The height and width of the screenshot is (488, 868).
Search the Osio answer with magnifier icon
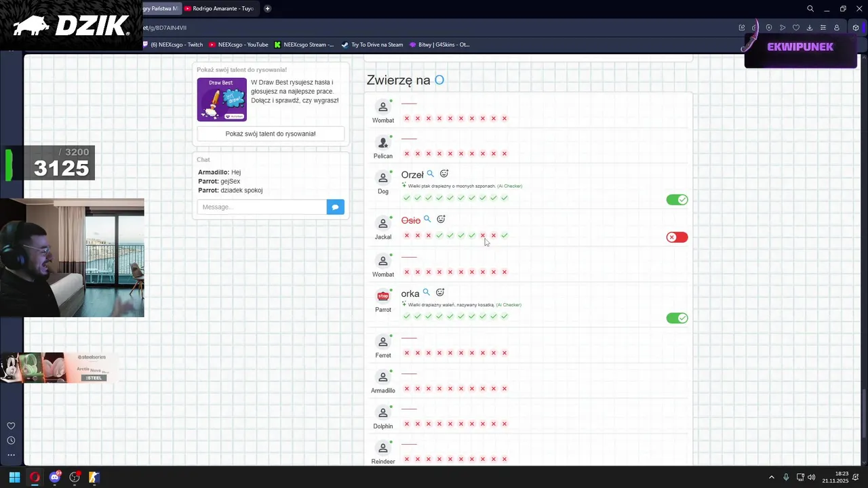tap(427, 220)
